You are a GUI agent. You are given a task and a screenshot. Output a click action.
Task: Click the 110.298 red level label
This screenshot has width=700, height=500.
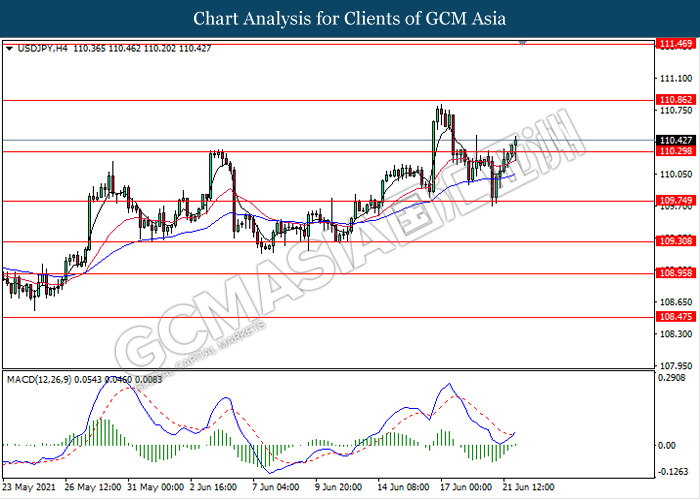click(x=676, y=151)
